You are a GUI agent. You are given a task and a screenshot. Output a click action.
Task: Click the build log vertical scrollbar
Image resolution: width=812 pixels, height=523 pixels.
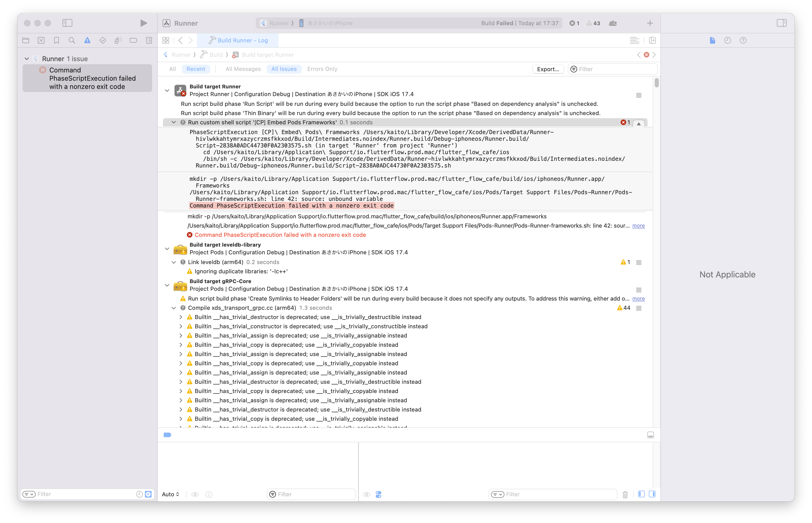(656, 83)
